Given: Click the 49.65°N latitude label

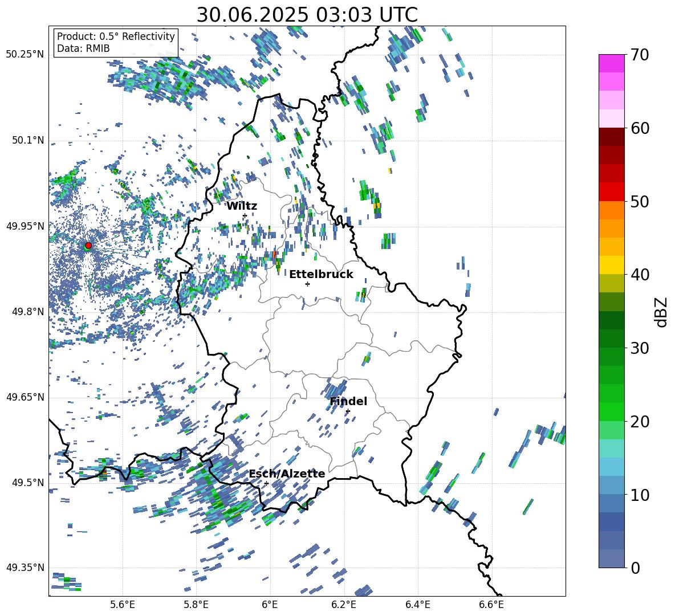Looking at the screenshot, I should click(x=25, y=397).
